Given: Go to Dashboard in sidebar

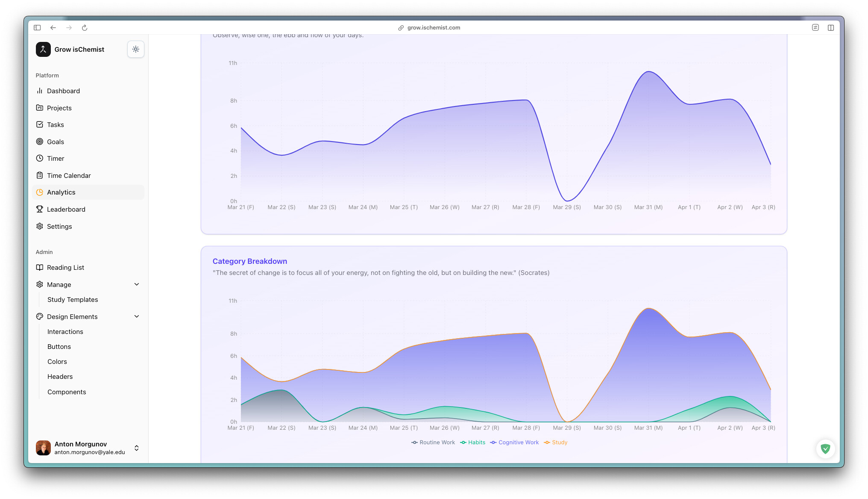Looking at the screenshot, I should pos(63,91).
